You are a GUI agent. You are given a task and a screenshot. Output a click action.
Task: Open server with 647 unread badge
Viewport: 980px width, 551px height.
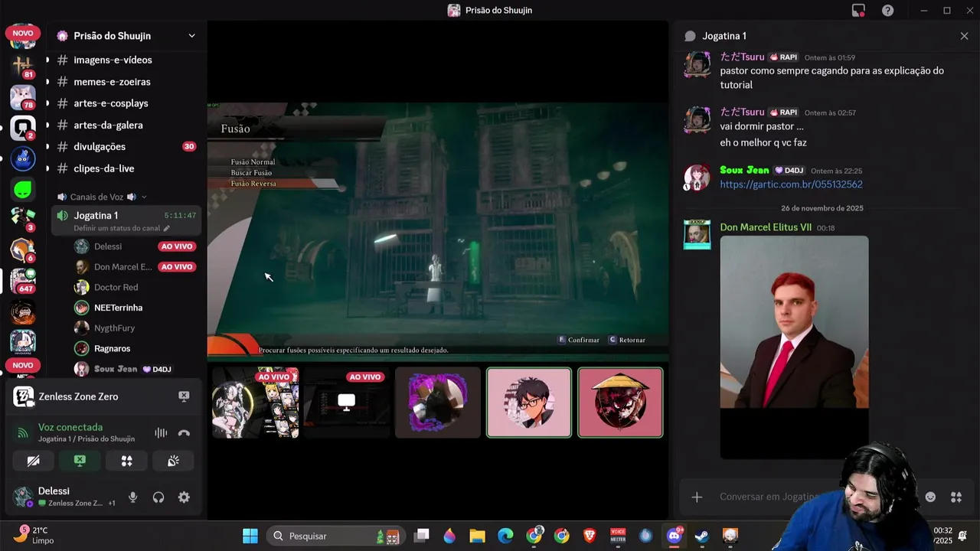coord(23,281)
